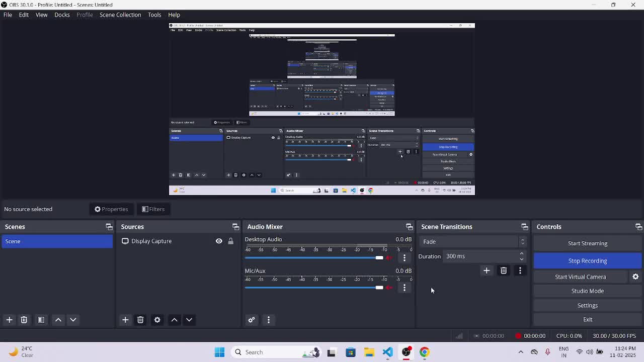Screen dimensions: 644x362
Task: Open Windows Start menu
Action: click(219, 352)
